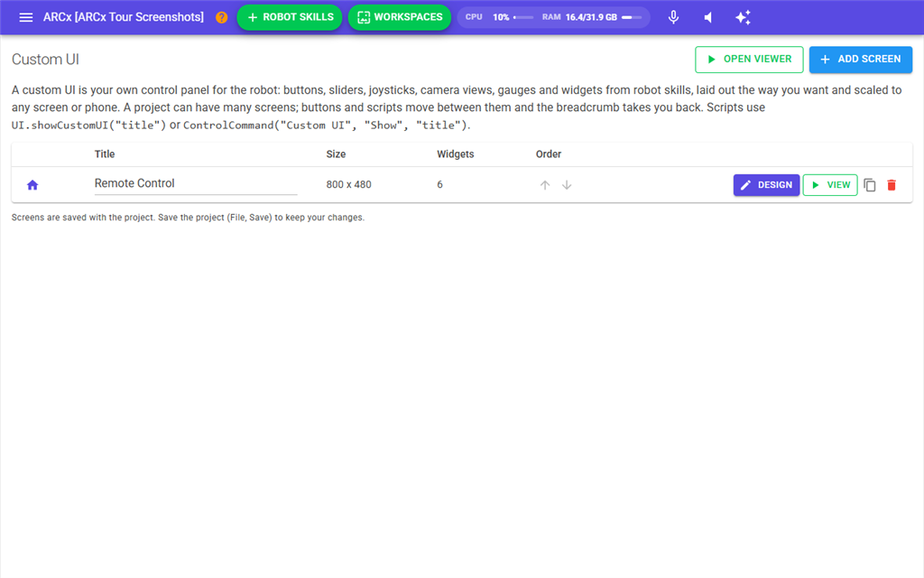The image size is (924, 578).
Task: Click the Widgets column header
Action: click(455, 154)
